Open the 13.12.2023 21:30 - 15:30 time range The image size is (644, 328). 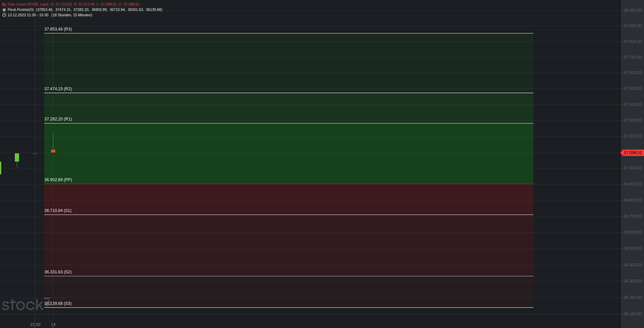28,15
